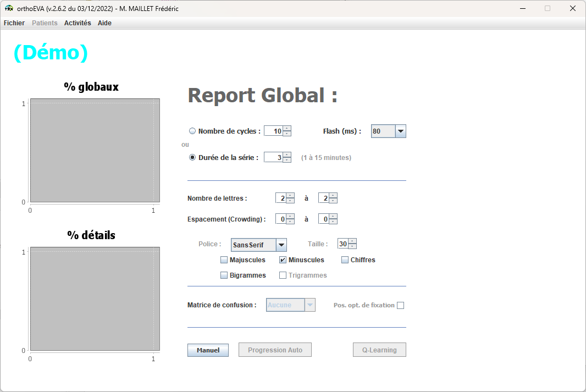The height and width of the screenshot is (392, 586).
Task: Select the Nombre de cycles radio button
Action: 192,131
